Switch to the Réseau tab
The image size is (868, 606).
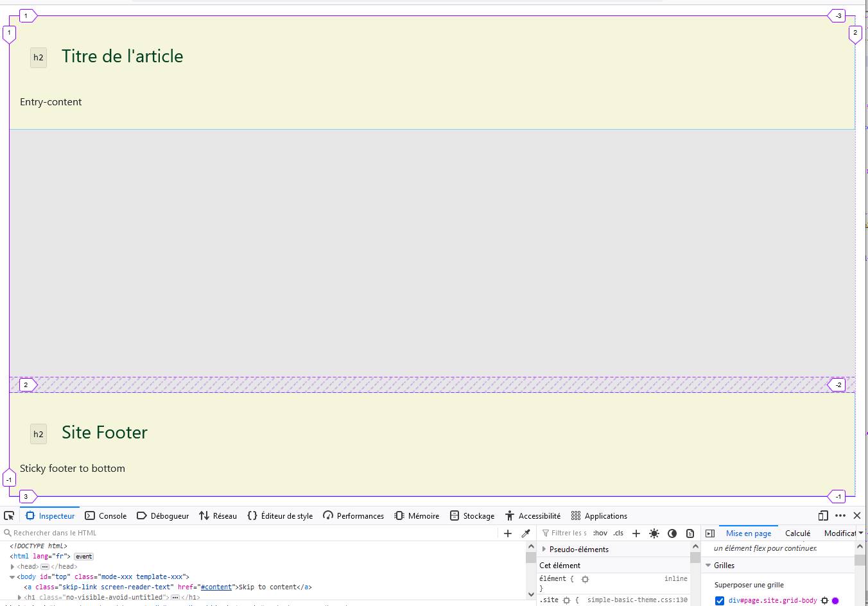(218, 515)
